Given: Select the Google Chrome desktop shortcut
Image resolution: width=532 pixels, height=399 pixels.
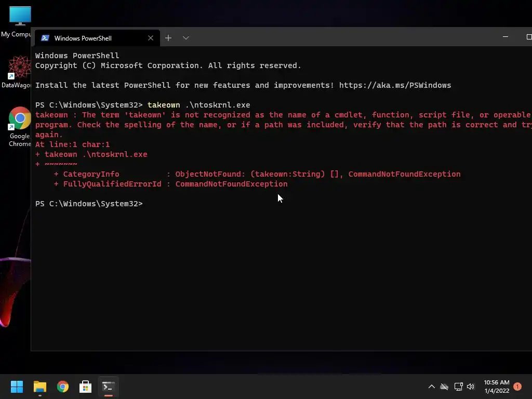Looking at the screenshot, I should click(20, 127).
